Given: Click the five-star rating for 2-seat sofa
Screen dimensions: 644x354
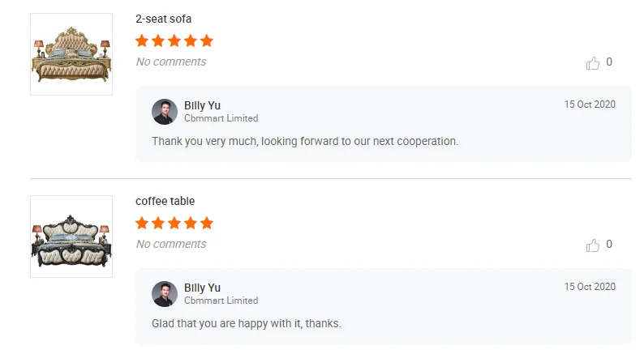Looking at the screenshot, I should tap(174, 41).
